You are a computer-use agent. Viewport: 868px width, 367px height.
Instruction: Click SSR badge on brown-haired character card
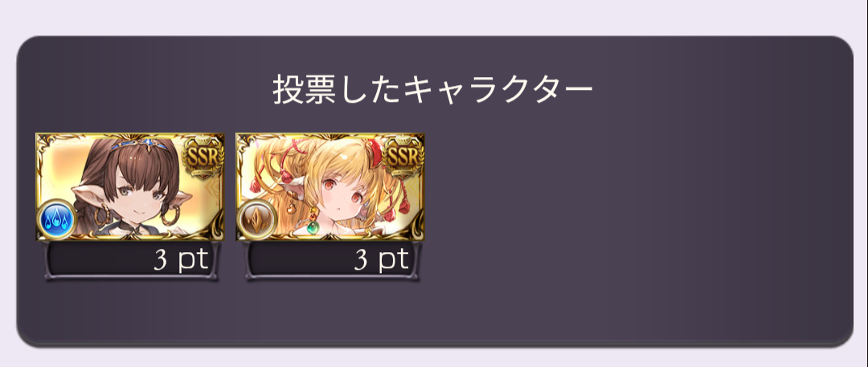[x=202, y=157]
